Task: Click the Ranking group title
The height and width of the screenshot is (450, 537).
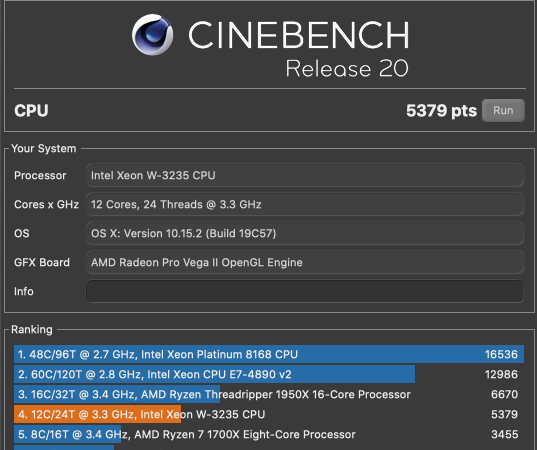Action: coord(32,329)
